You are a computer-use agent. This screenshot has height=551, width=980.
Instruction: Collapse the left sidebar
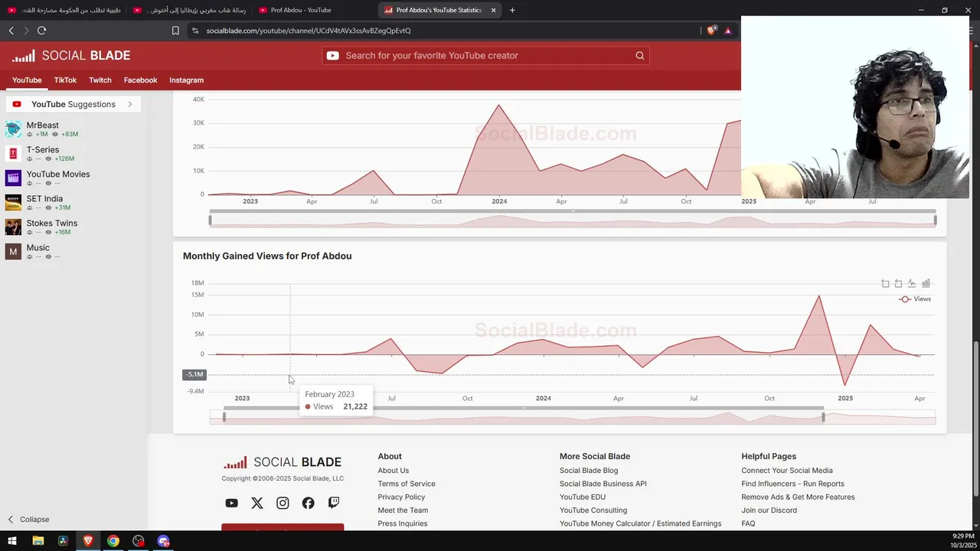pos(28,520)
